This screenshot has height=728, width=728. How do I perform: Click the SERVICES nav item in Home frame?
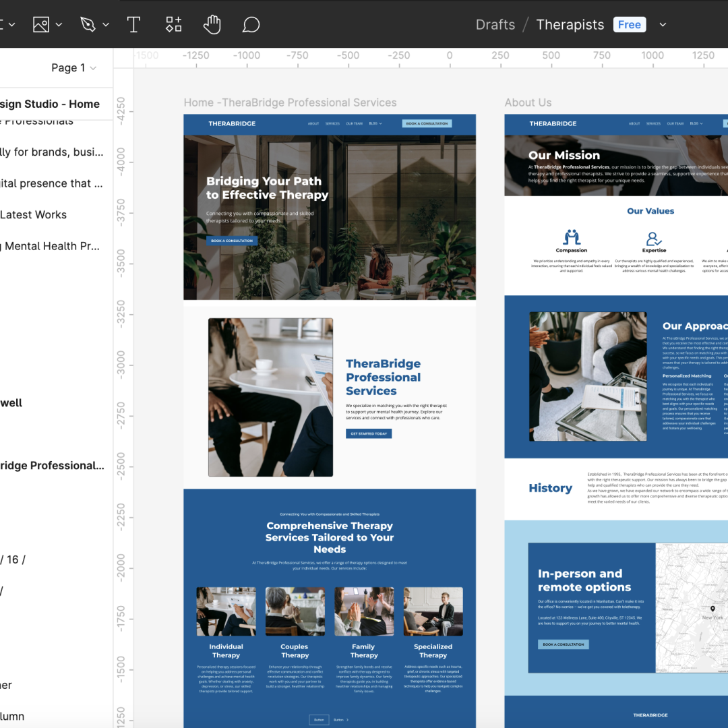pyautogui.click(x=332, y=123)
